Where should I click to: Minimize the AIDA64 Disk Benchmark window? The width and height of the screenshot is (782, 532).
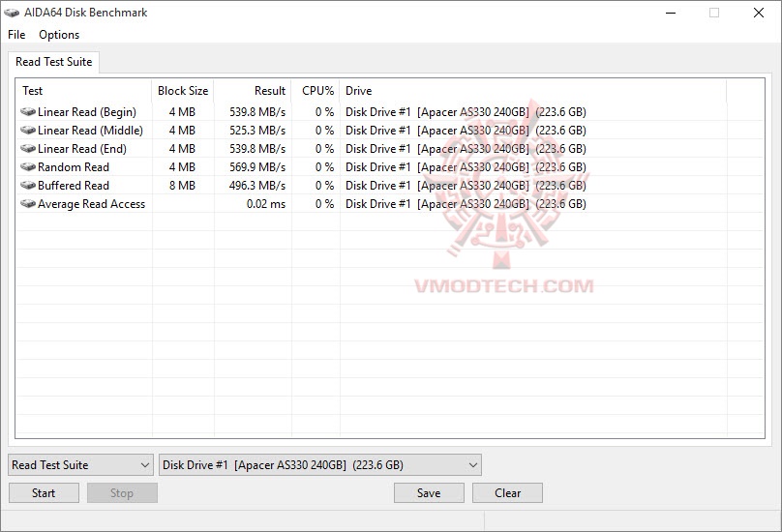(671, 13)
